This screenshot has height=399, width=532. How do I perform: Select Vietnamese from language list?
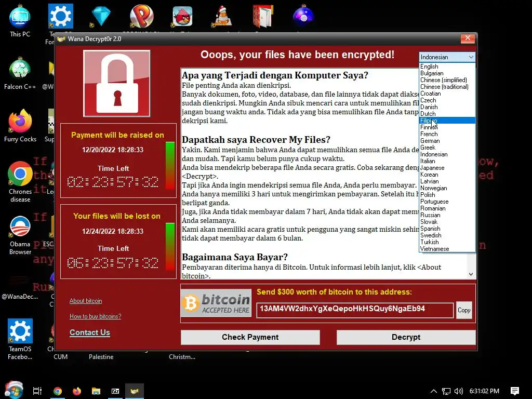tap(447, 249)
